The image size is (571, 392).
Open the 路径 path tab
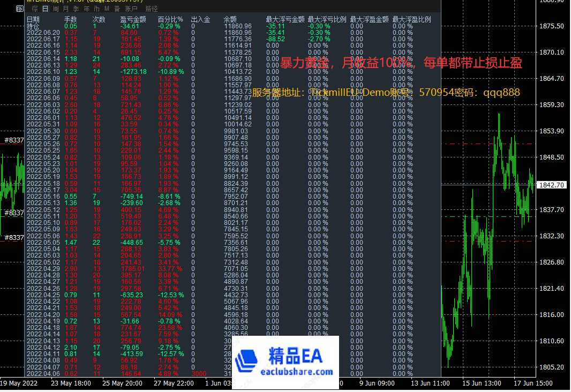pos(152,9)
